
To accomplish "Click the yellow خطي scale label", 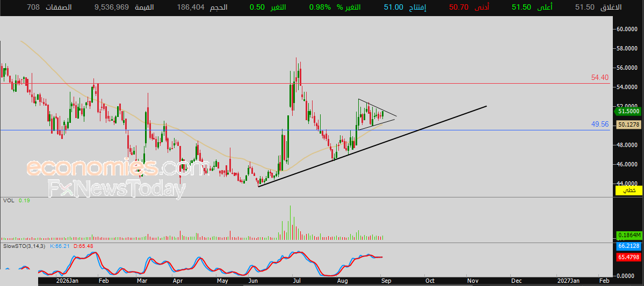I will (x=629, y=190).
